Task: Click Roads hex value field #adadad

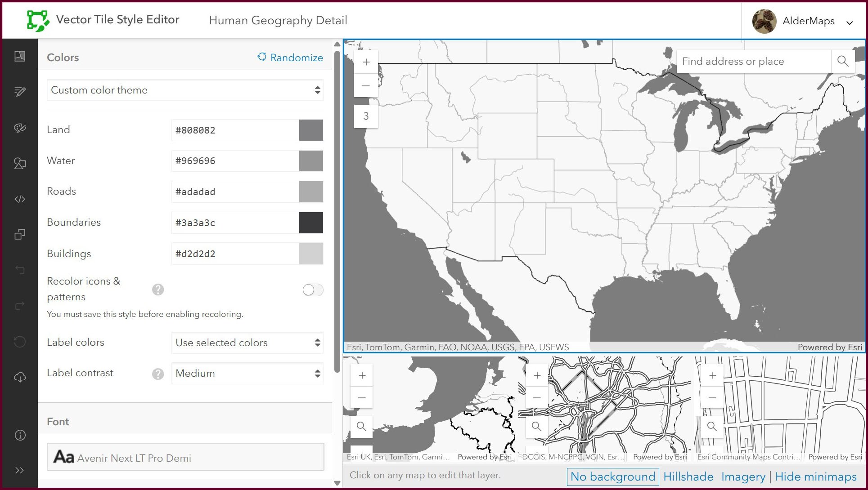Action: click(x=235, y=192)
